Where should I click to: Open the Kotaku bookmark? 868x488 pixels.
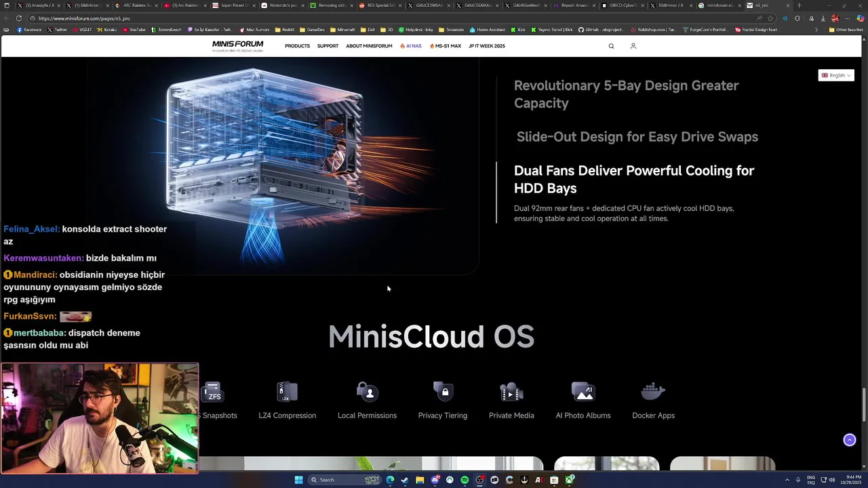coord(108,30)
